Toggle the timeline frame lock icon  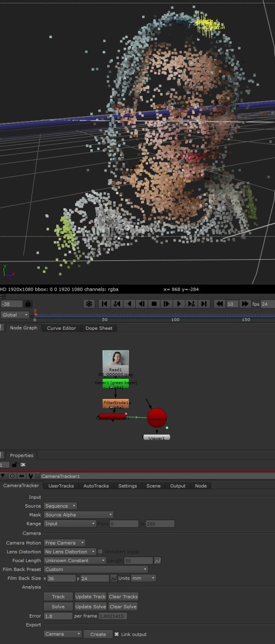[x=28, y=304]
